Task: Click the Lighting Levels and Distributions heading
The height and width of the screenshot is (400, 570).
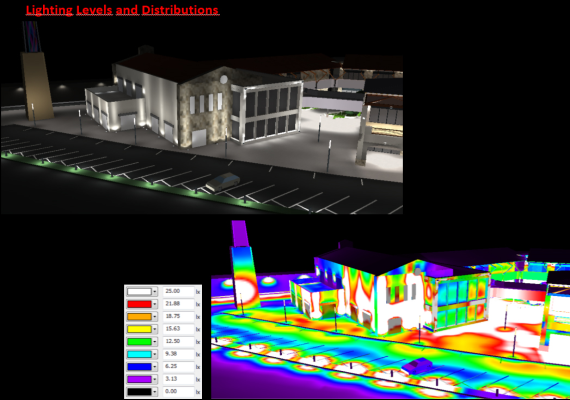Action: point(122,10)
